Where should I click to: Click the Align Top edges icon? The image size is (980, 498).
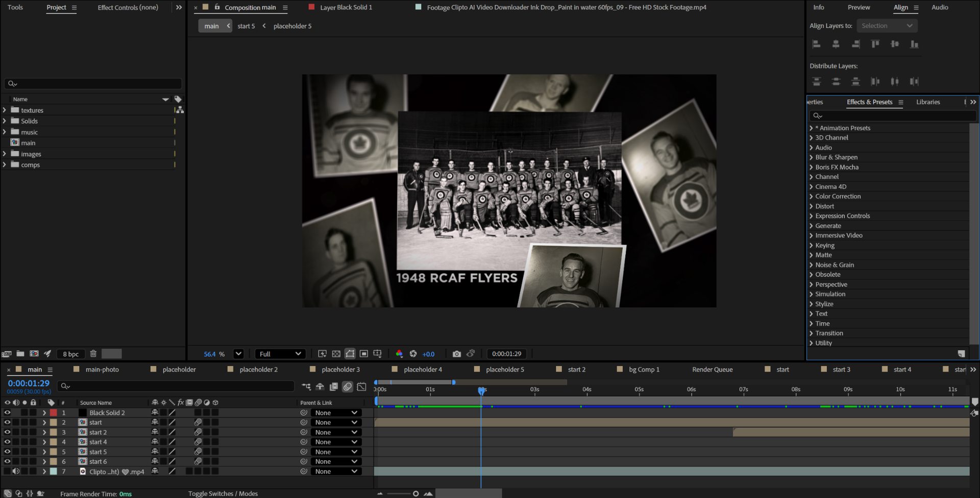[875, 44]
